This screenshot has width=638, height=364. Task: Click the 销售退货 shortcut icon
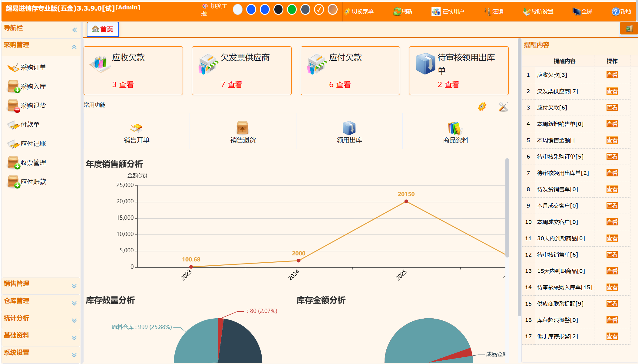click(x=243, y=128)
